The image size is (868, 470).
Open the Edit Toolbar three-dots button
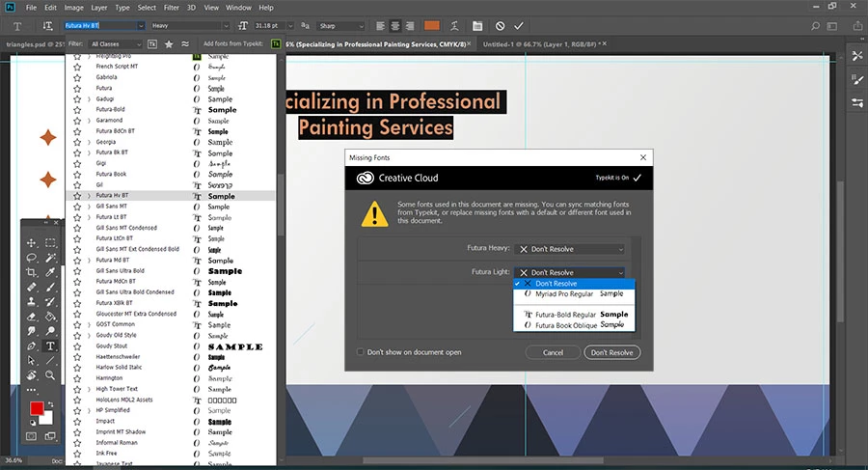[32, 390]
